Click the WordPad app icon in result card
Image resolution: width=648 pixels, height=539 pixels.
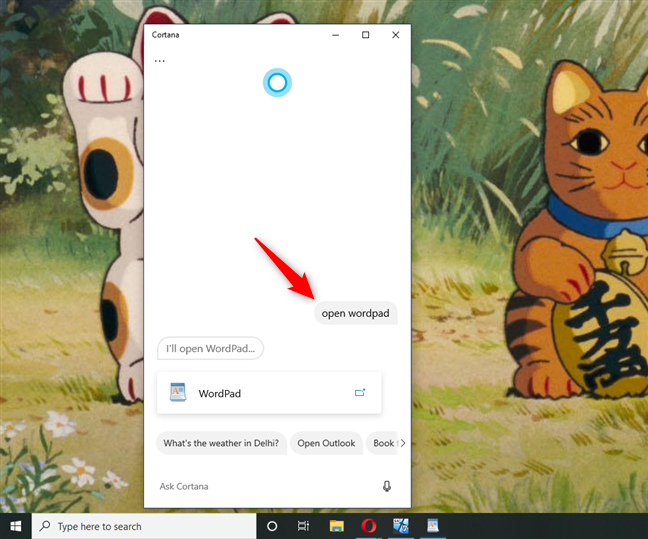[178, 393]
